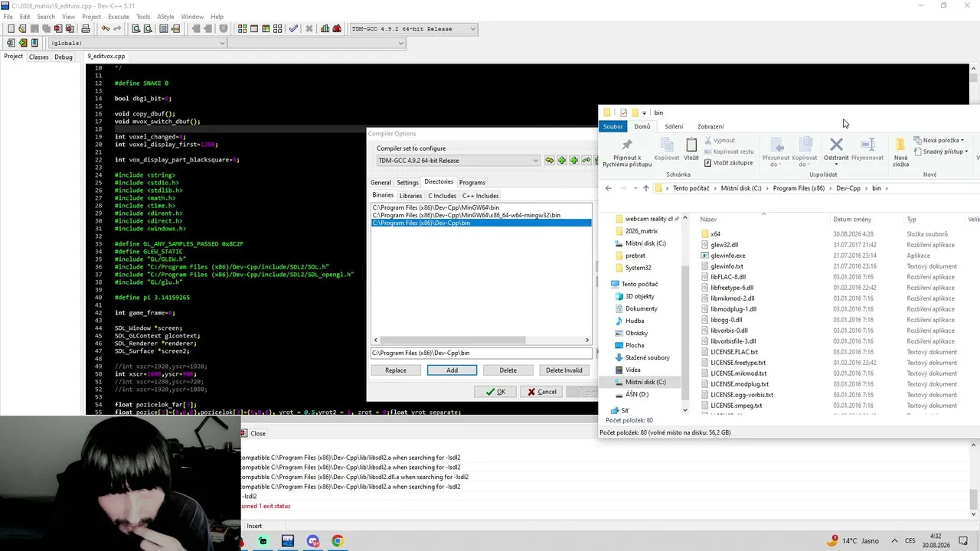Click the Delete Invalid button
Screen dimensions: 980x551
point(564,370)
